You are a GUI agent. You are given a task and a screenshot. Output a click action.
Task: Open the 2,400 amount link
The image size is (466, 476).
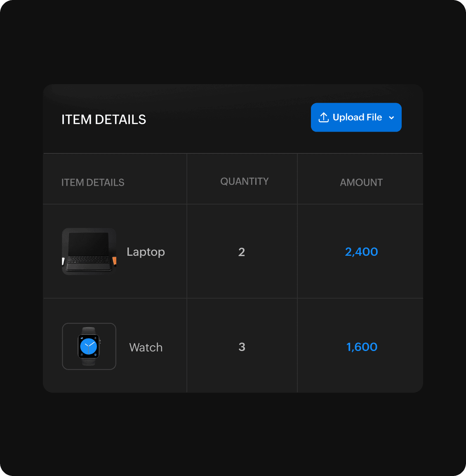361,252
